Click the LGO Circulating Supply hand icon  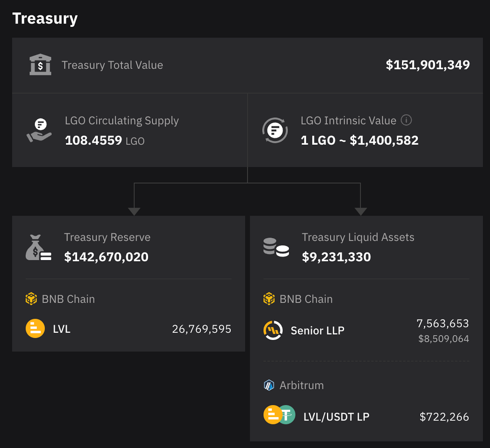coord(39,130)
